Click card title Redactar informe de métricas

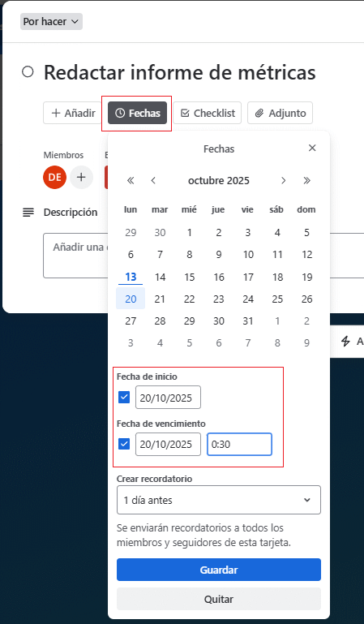click(x=180, y=72)
